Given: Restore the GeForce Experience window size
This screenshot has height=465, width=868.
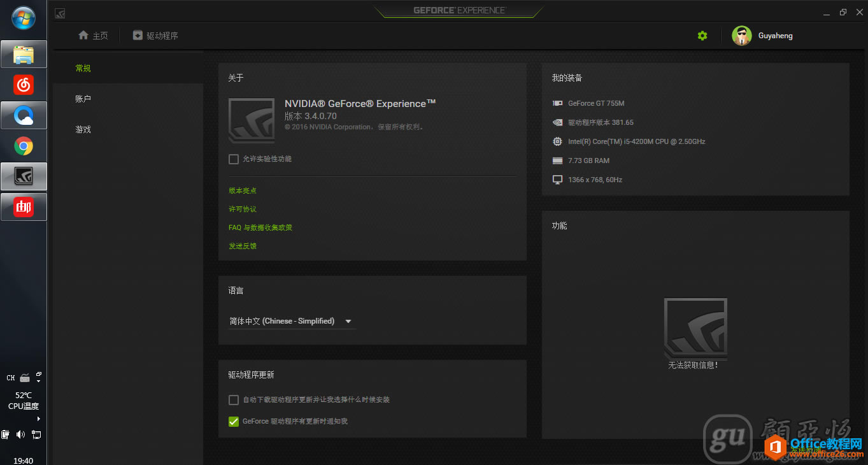Looking at the screenshot, I should point(843,13).
